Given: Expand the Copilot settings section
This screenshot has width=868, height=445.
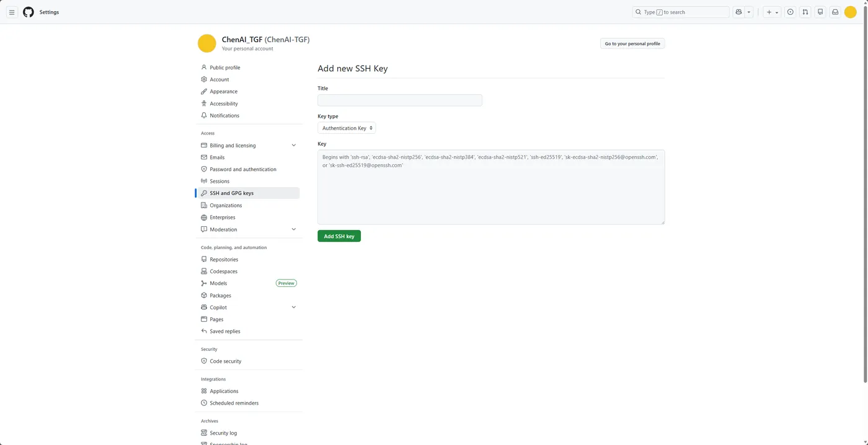Looking at the screenshot, I should [294, 307].
